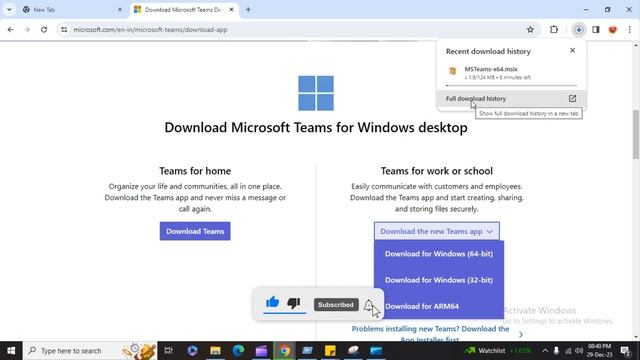This screenshot has height=360, width=640.
Task: Select the Download Microsoft Teams tab
Action: click(x=185, y=9)
